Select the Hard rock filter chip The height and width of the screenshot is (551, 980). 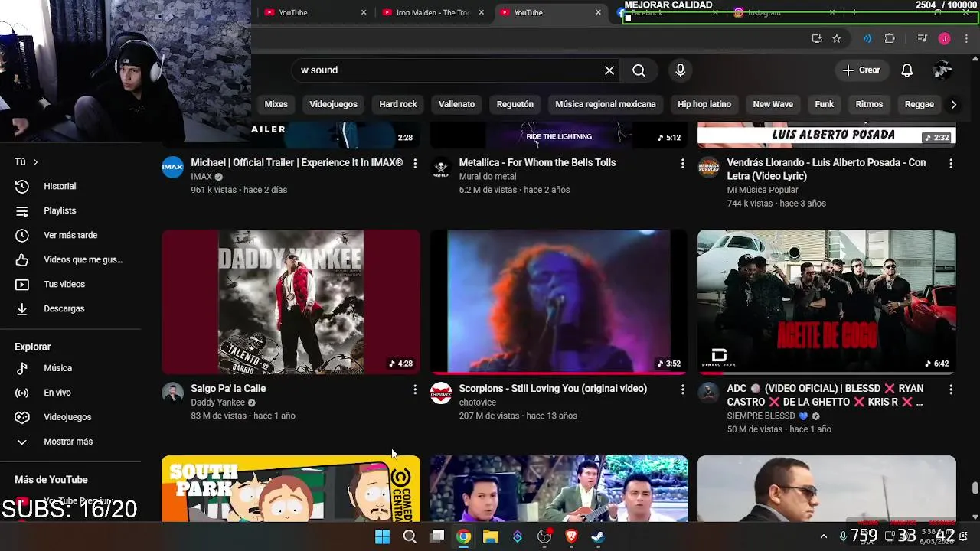[x=398, y=104]
